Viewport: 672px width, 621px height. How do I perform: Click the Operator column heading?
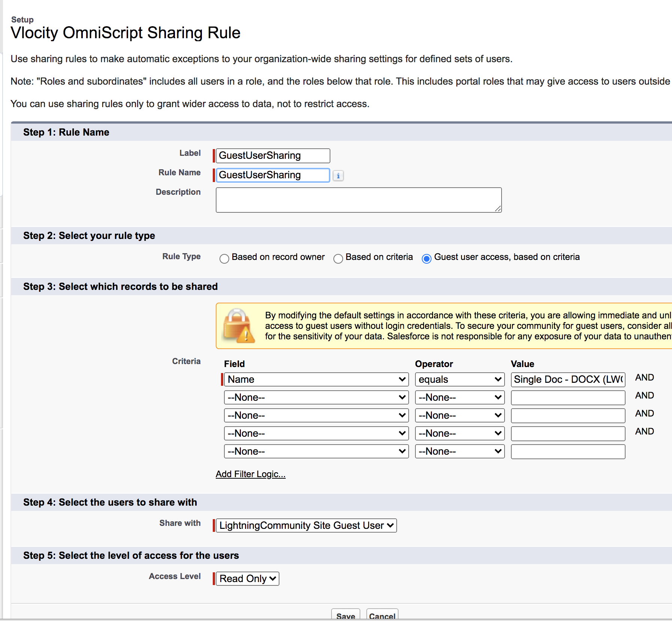(x=434, y=364)
